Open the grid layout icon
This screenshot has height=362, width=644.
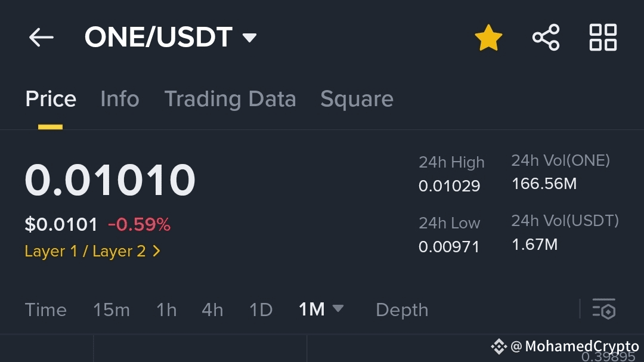[x=603, y=38]
